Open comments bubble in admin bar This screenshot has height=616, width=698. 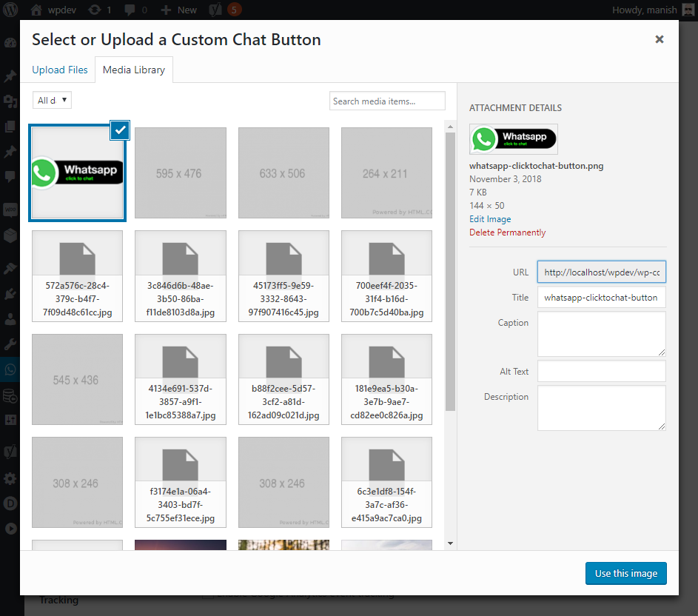coord(130,10)
